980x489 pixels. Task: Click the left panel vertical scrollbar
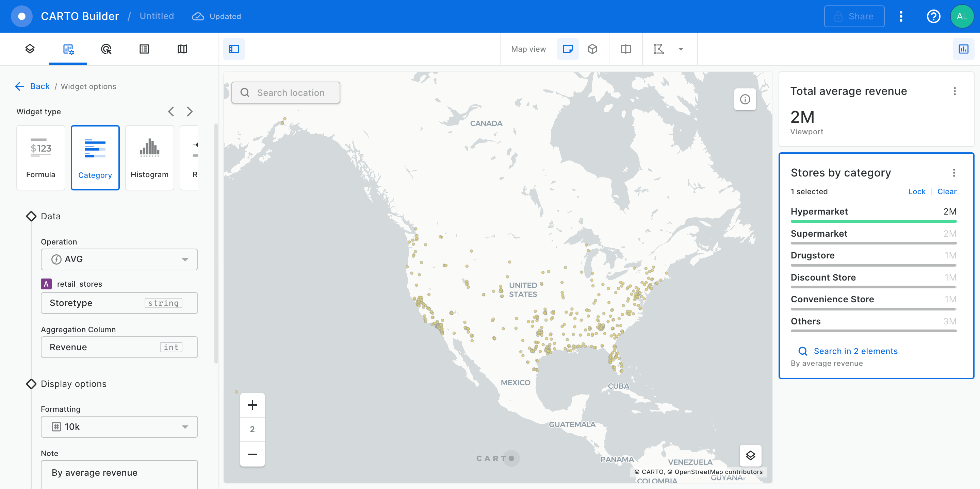(216, 243)
